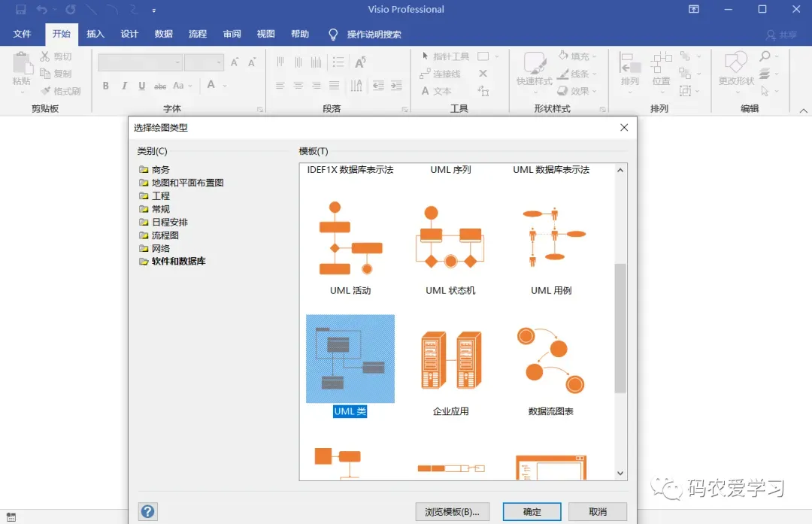Image resolution: width=812 pixels, height=524 pixels.
Task: Click the Save icon in title bar
Action: tap(21, 9)
